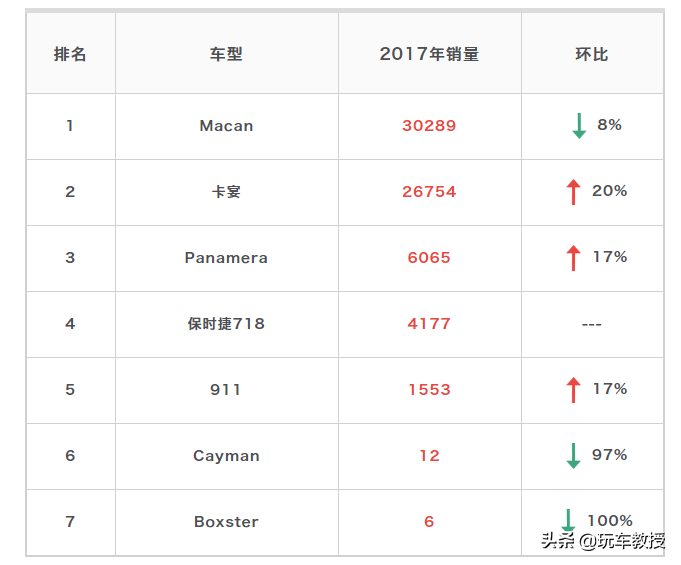The height and width of the screenshot is (565, 681).
Task: Click the Cayman model name
Action: tap(226, 456)
